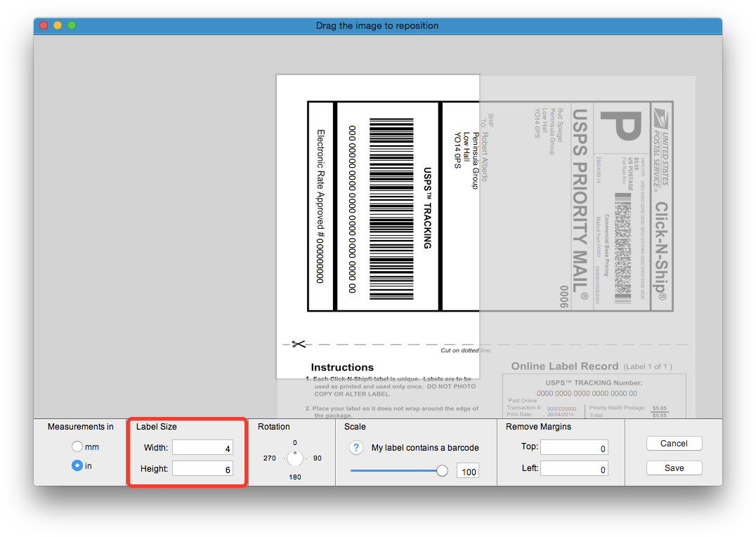Cancel the label repositioning dialog
Viewport: 756px width, 537px height.
674,443
